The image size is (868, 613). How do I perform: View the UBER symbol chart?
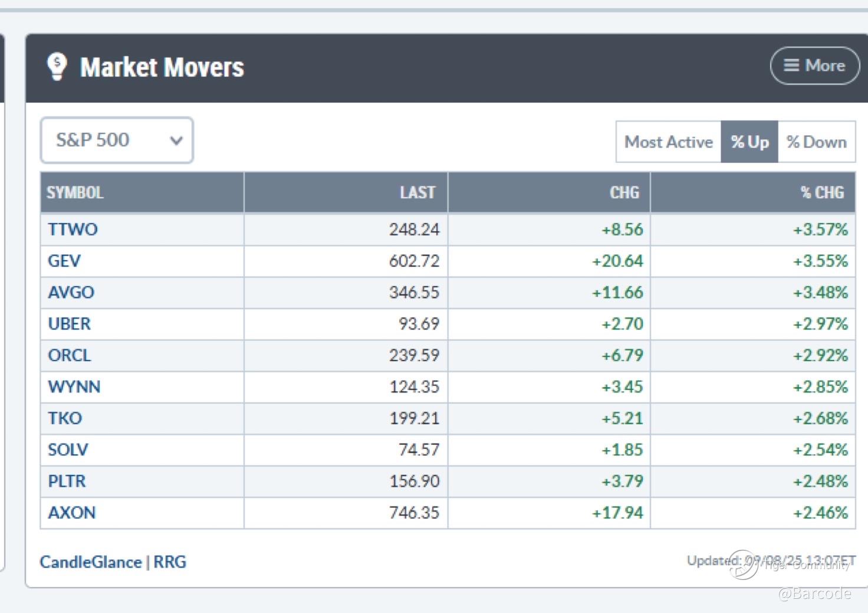(x=70, y=324)
